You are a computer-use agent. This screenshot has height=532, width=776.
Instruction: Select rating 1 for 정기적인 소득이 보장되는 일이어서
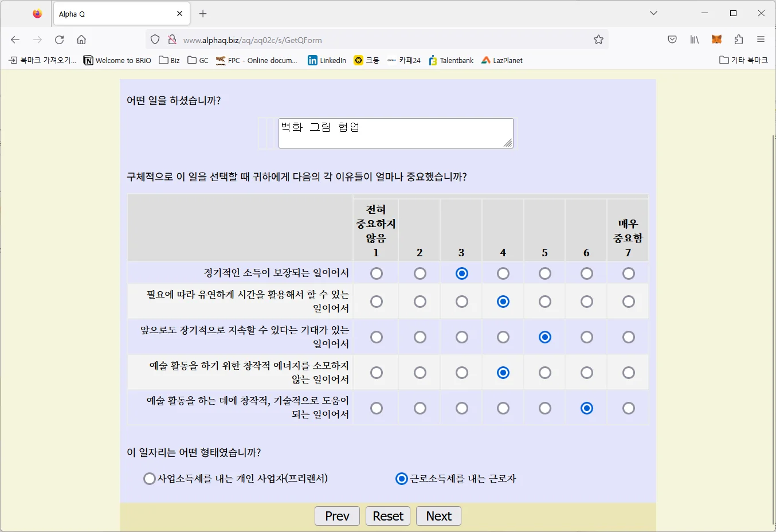point(377,273)
